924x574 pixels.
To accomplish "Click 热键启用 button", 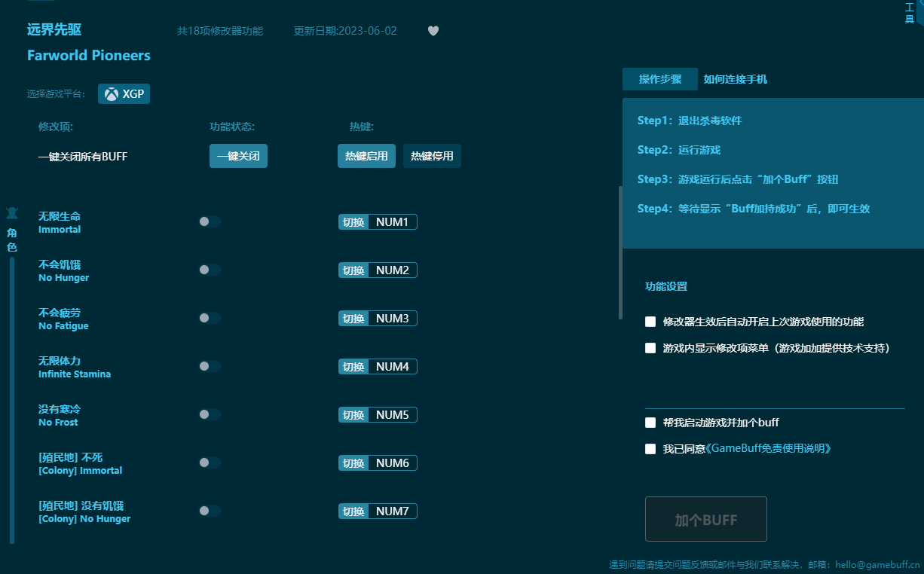I will [x=366, y=156].
